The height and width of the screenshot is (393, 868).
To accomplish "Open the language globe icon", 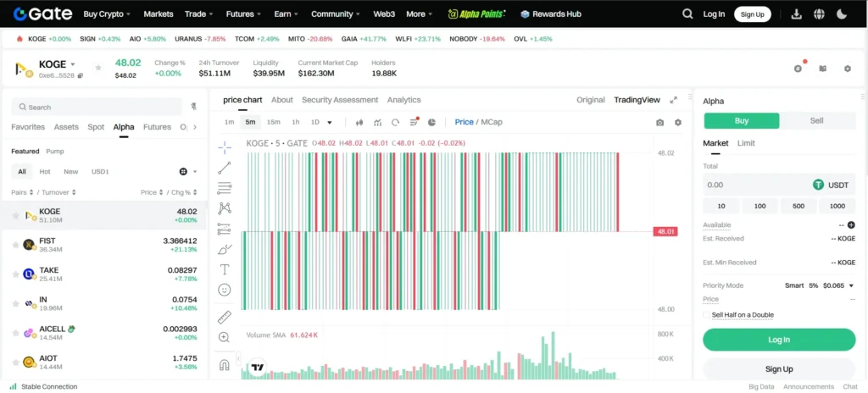I will tap(820, 14).
